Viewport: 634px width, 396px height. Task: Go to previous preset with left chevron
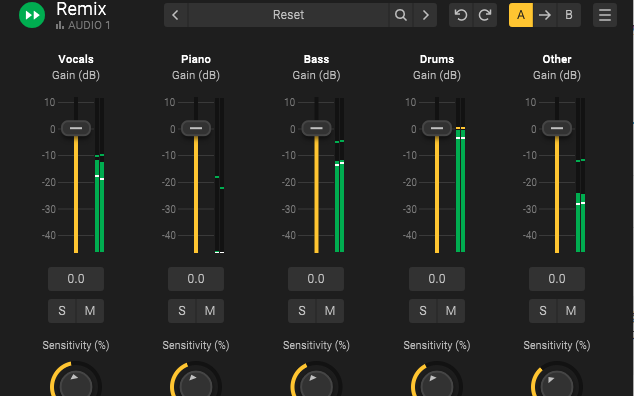(x=175, y=15)
